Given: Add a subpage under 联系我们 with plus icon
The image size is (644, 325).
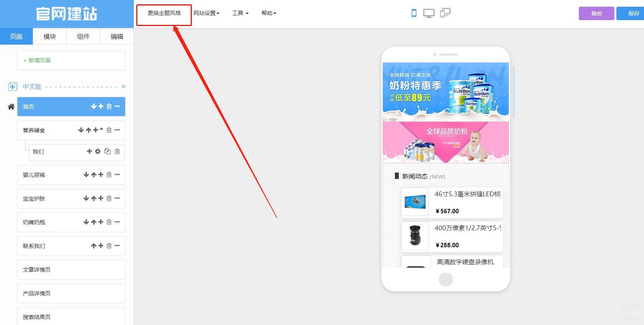Looking at the screenshot, I should click(101, 246).
